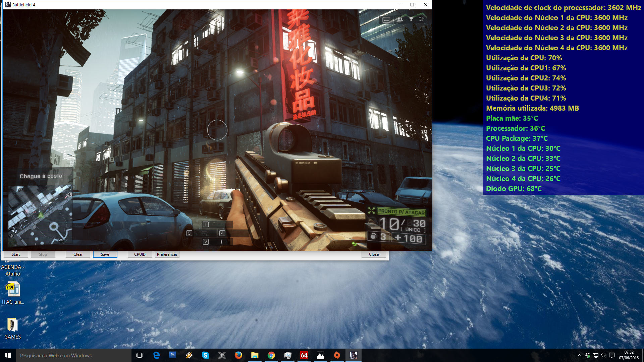Click the T key gadget slot
This screenshot has height=362, width=644.
206,224
